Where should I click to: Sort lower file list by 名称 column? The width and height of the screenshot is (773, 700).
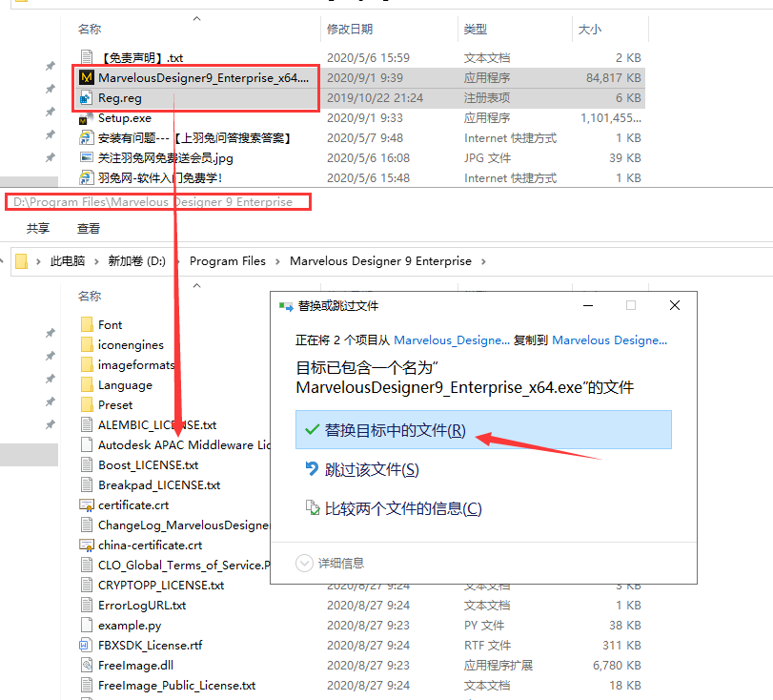pyautogui.click(x=90, y=296)
